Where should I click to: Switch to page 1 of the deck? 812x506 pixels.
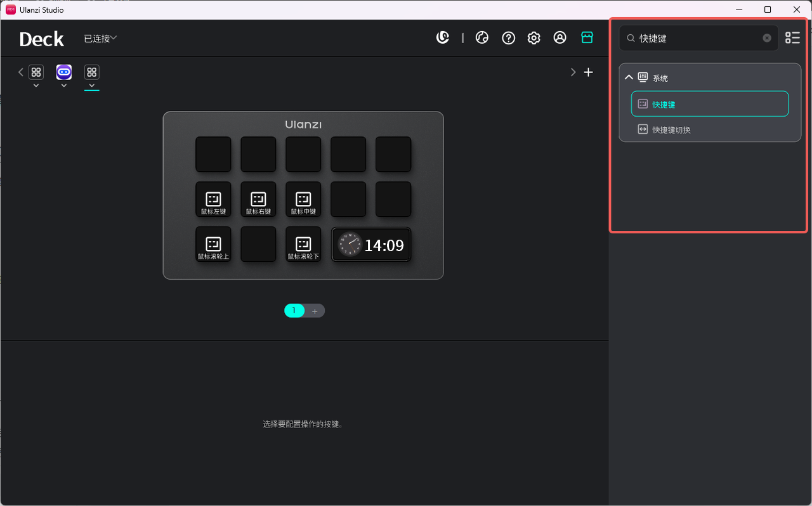pyautogui.click(x=294, y=311)
